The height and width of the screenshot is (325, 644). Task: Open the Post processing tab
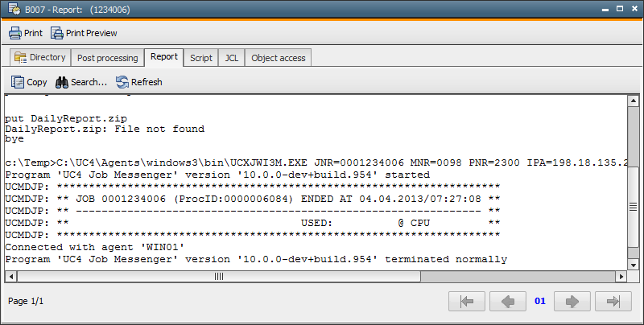pyautogui.click(x=107, y=58)
